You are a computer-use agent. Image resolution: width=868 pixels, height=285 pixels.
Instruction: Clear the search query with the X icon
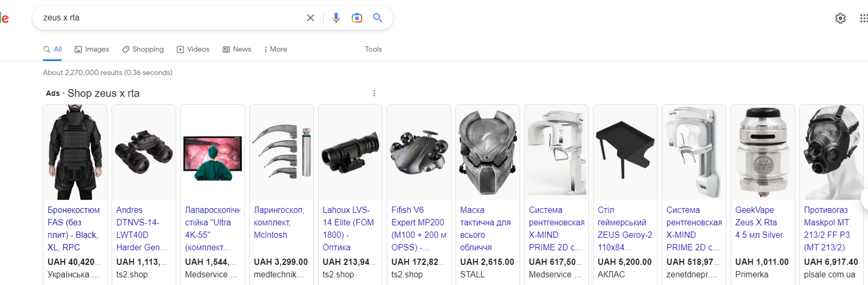[310, 18]
